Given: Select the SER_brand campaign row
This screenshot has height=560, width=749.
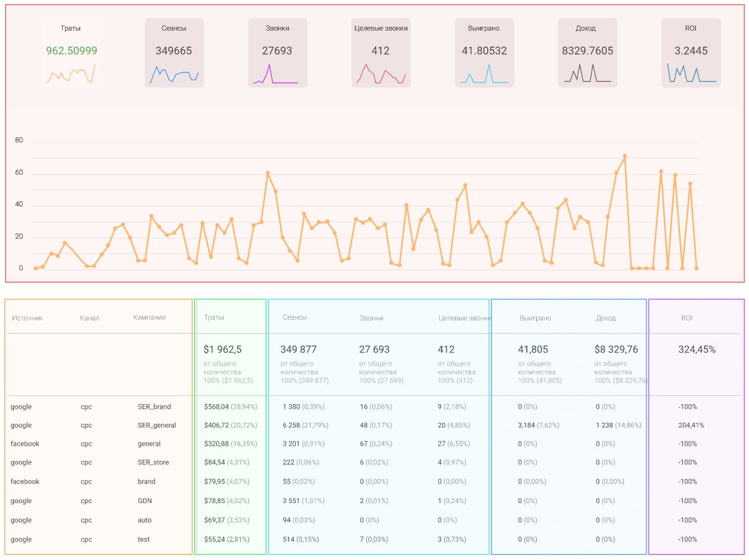Looking at the screenshot, I should (154, 407).
